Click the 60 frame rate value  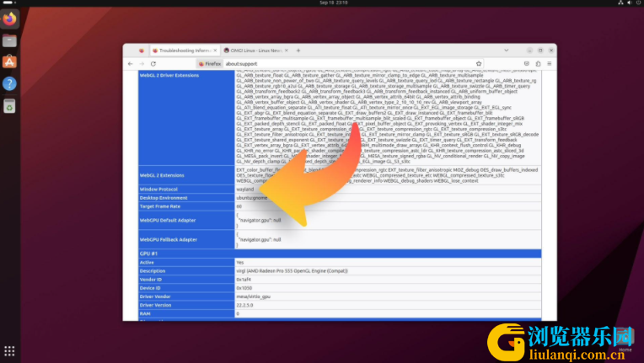[x=239, y=206]
